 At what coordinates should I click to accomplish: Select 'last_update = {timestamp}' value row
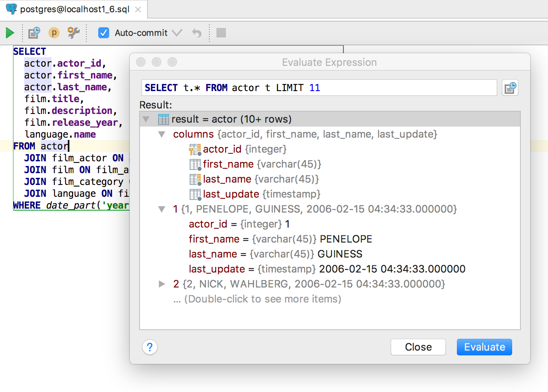click(327, 269)
